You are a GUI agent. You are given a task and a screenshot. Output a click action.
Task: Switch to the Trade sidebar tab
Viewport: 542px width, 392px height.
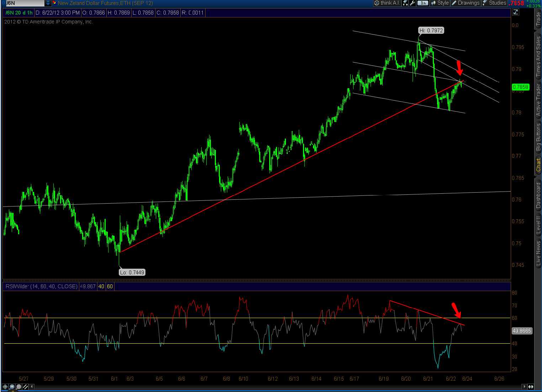coord(538,19)
